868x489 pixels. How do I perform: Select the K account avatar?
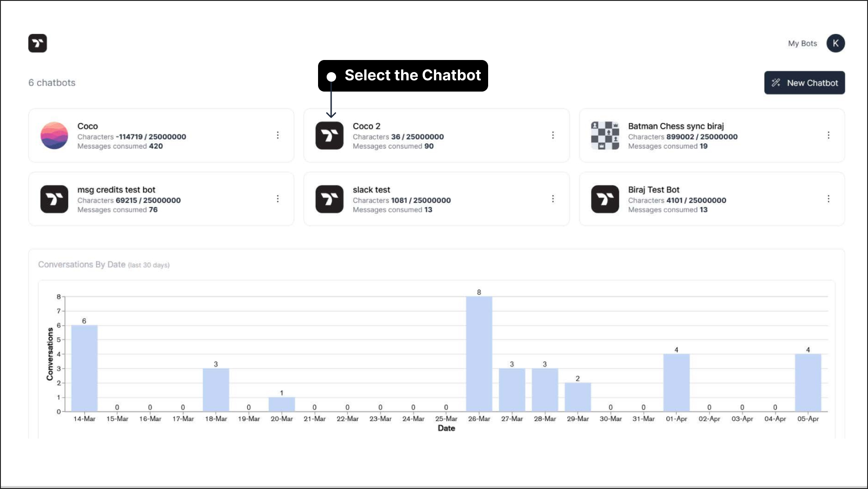coord(835,42)
